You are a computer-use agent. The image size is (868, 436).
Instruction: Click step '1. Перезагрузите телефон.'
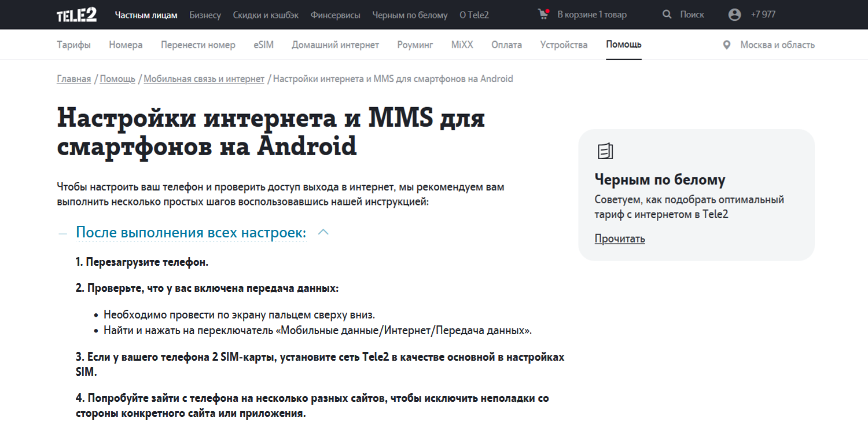pos(142,262)
